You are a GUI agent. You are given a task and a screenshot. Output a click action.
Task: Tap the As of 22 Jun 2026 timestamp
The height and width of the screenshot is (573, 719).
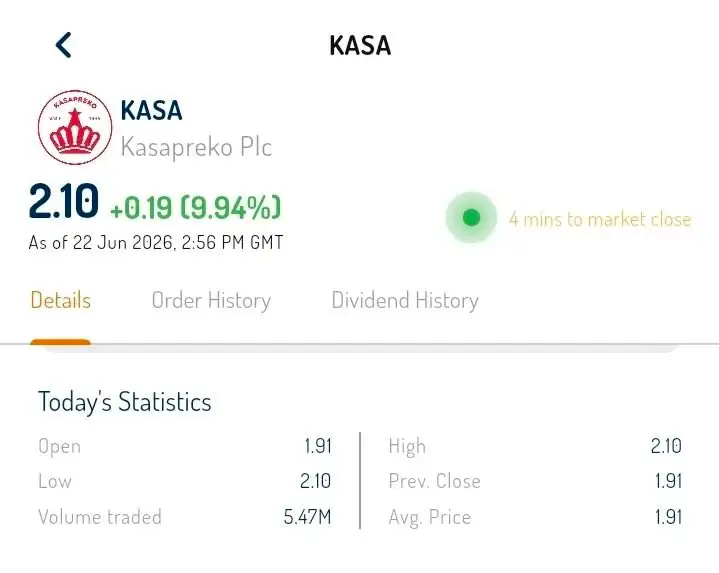tap(156, 242)
